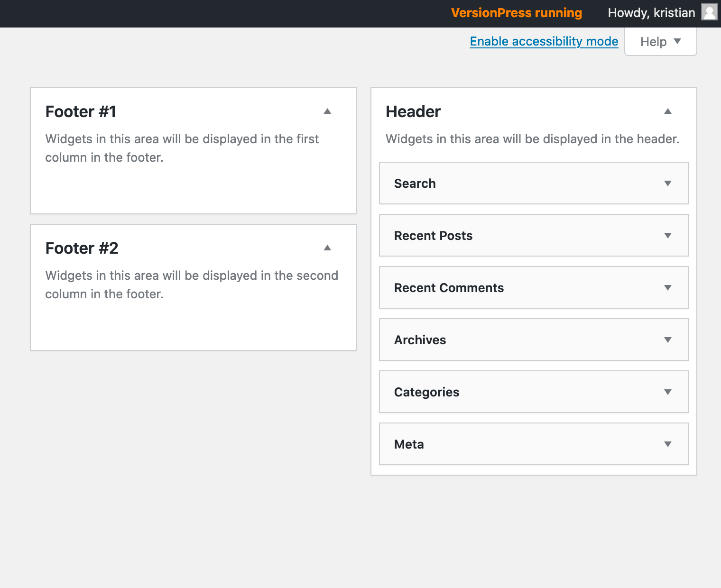Select the Meta widget title
The image size is (721, 588).
click(x=409, y=444)
